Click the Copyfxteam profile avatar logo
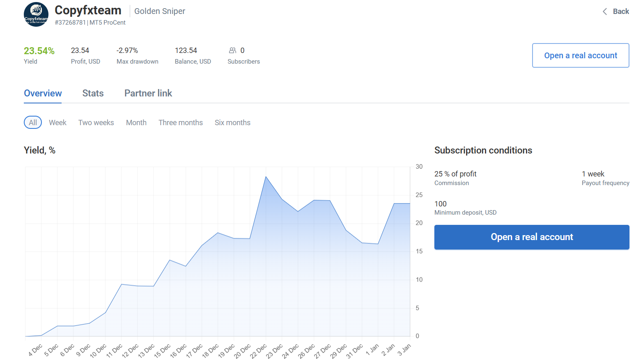The height and width of the screenshot is (364, 636). [36, 14]
